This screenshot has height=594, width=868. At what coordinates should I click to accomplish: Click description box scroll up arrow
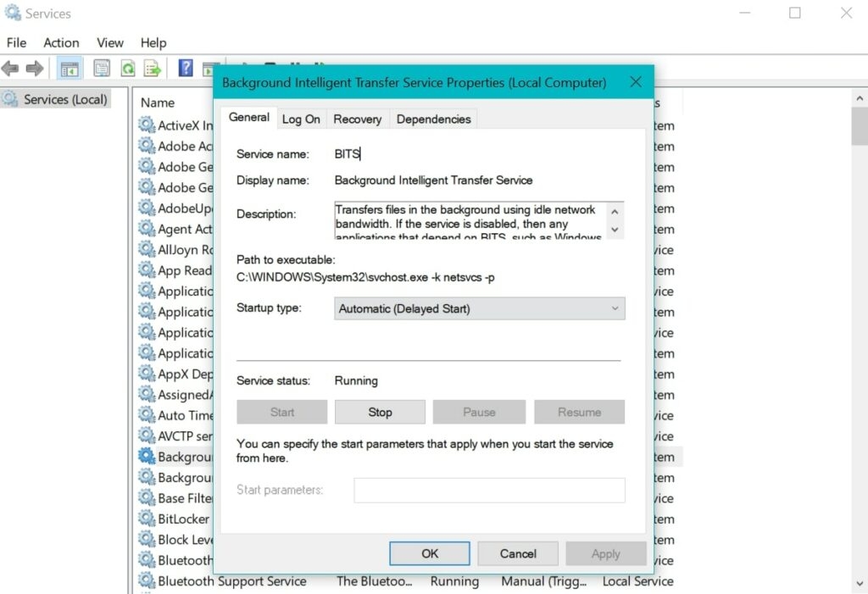click(x=615, y=212)
